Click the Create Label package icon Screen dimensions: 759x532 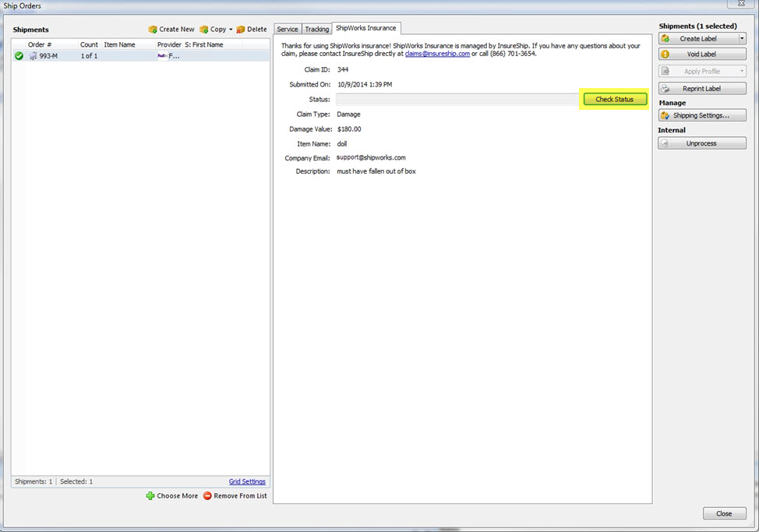pos(665,39)
